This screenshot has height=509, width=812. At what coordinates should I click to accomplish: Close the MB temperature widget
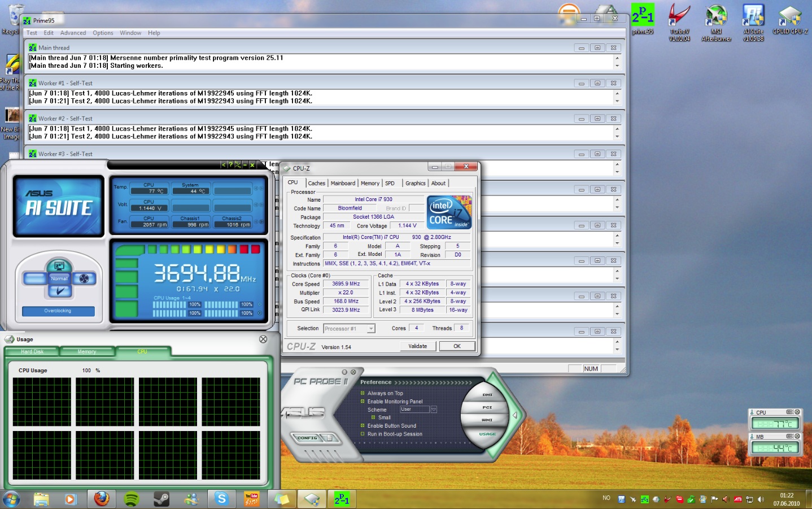797,436
